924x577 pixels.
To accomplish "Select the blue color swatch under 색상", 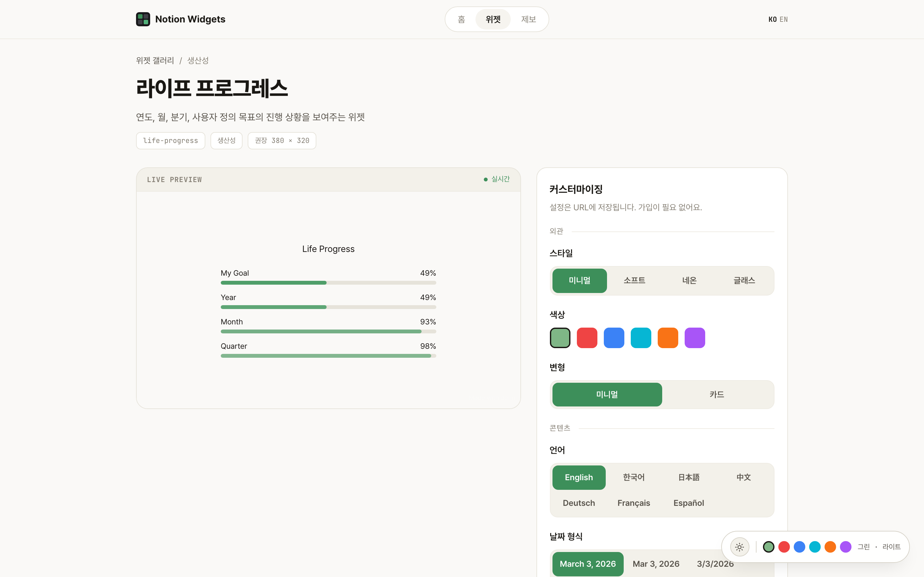I will (x=614, y=338).
